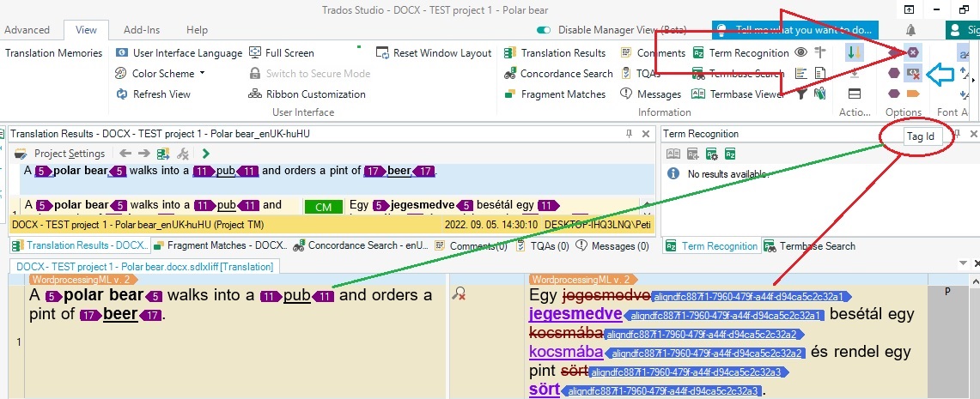Click the green chevron in Translation Results toolbar

tap(205, 154)
